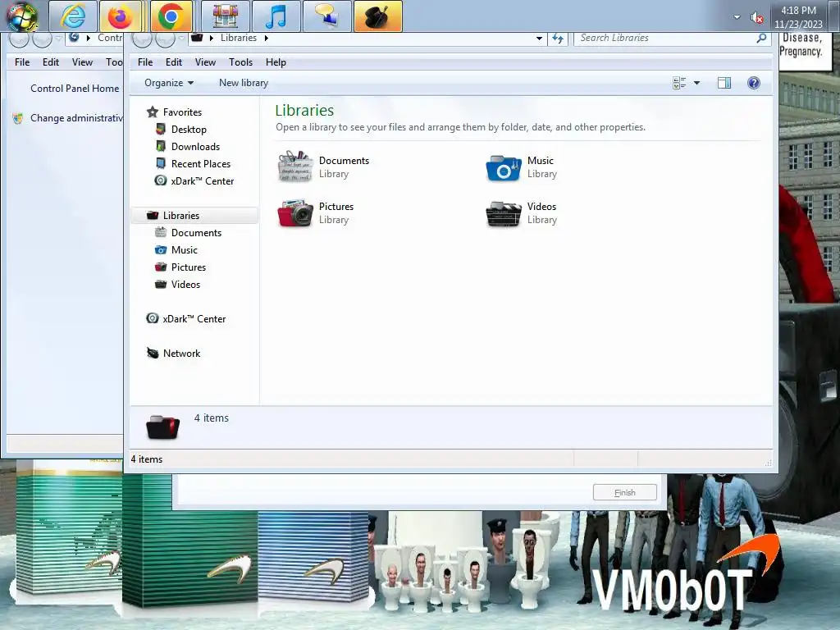Open the address bar history dropdown
Viewport: 840px width, 630px height.
(x=539, y=38)
